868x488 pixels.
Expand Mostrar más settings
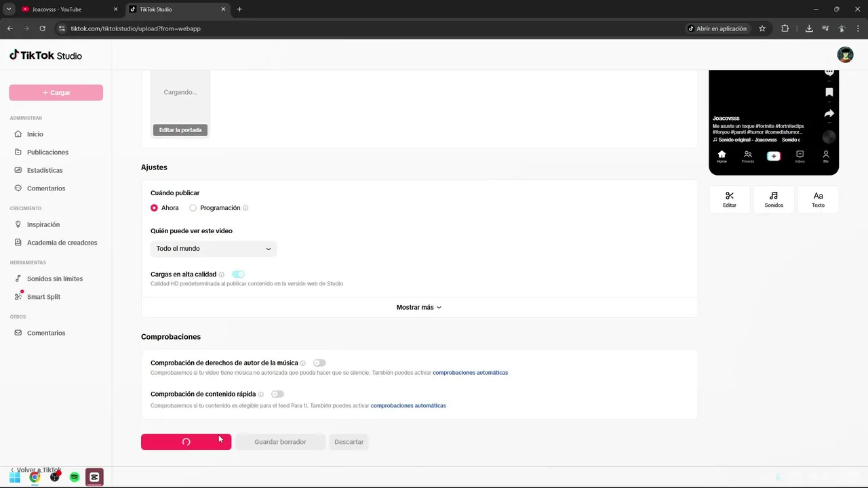419,308
